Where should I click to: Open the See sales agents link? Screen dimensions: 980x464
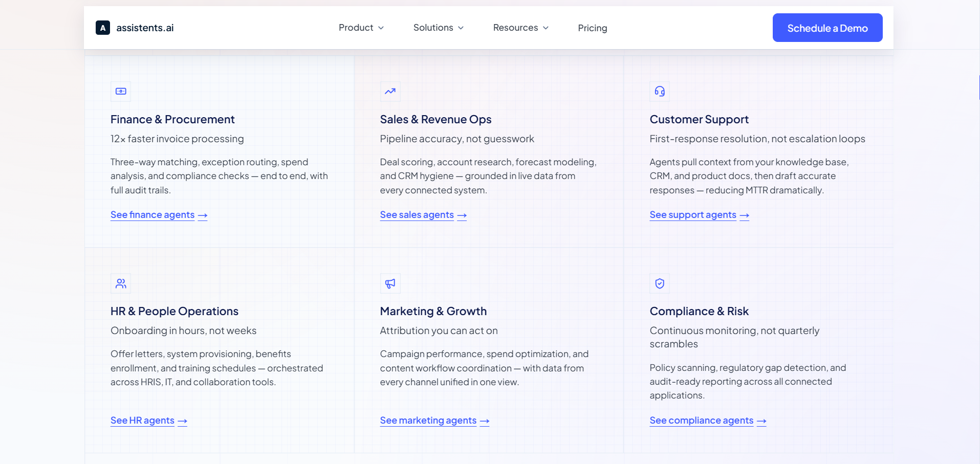point(424,215)
